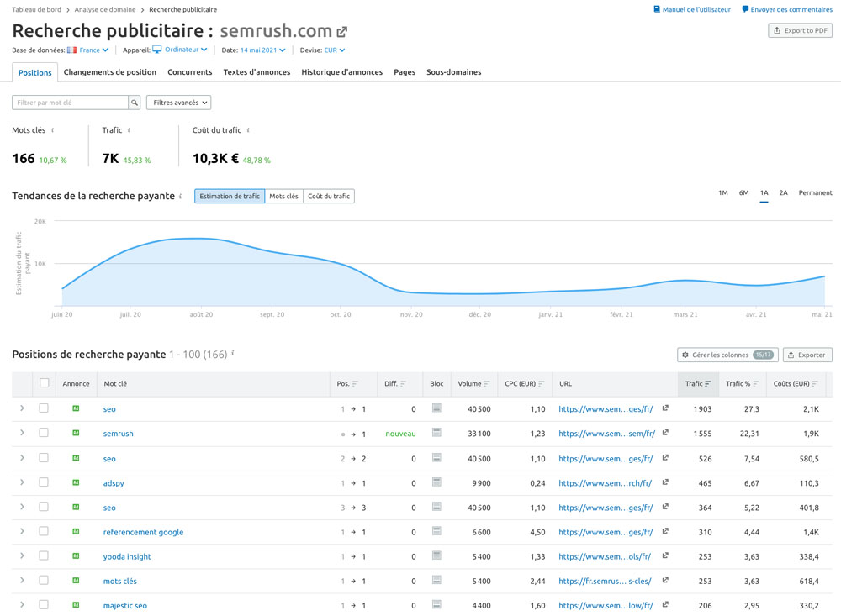This screenshot has height=616, width=841.
Task: Sort by Coûts (EUR) column sort icon
Action: pos(815,384)
